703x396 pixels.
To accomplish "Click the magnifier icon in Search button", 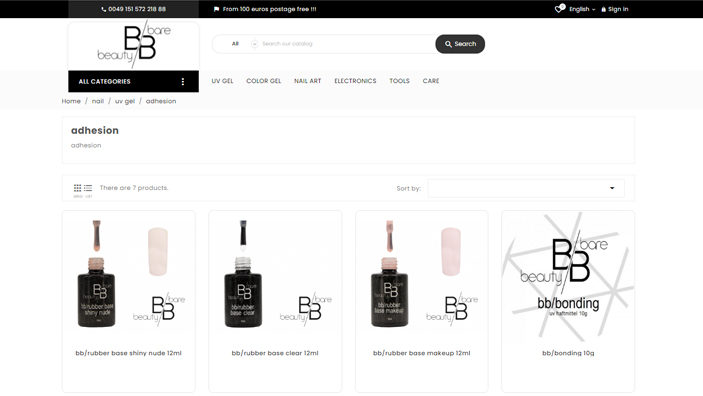I will pos(448,44).
